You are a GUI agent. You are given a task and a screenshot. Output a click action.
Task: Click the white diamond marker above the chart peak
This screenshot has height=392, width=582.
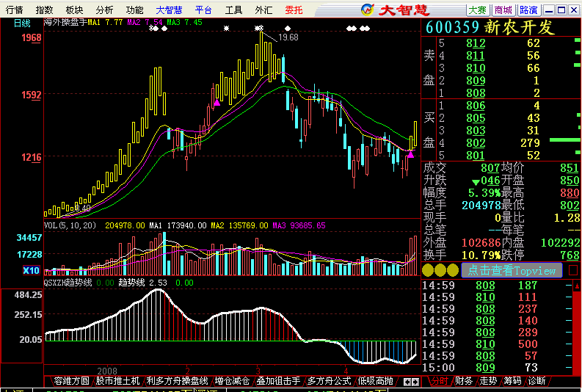(x=288, y=28)
